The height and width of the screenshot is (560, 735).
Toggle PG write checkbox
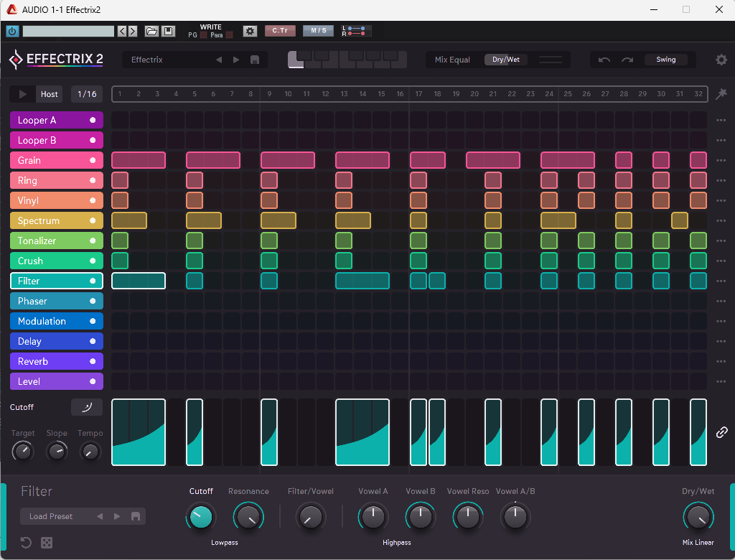[203, 35]
